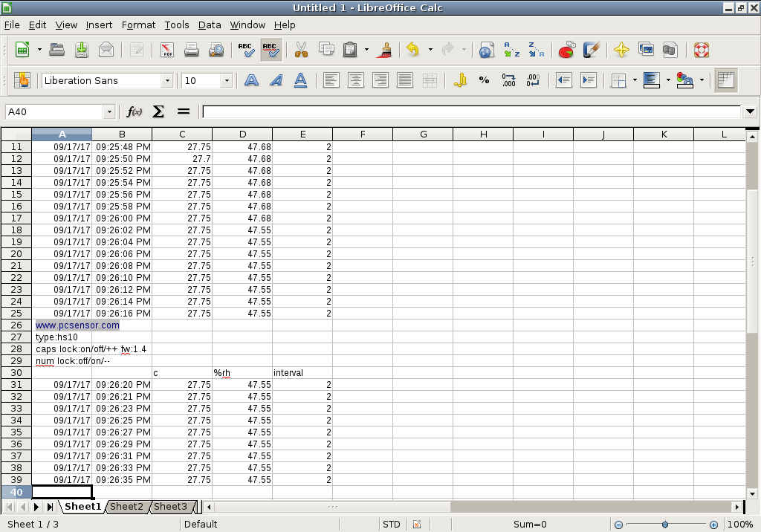
Task: Open the Data menu
Action: pyautogui.click(x=210, y=25)
